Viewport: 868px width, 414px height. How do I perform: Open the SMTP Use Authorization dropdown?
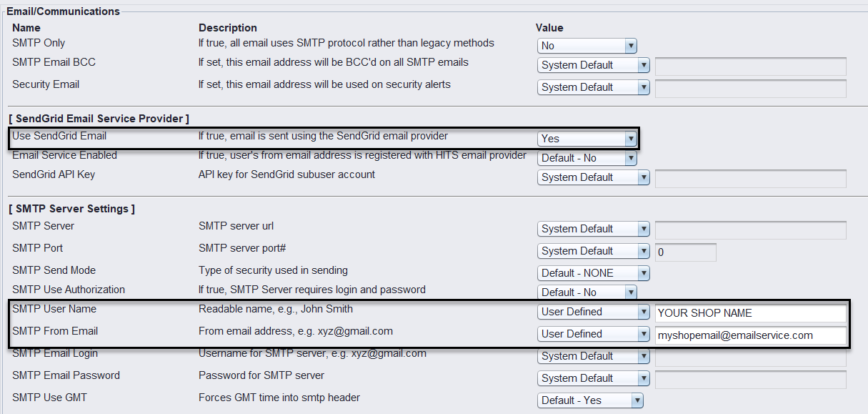587,292
